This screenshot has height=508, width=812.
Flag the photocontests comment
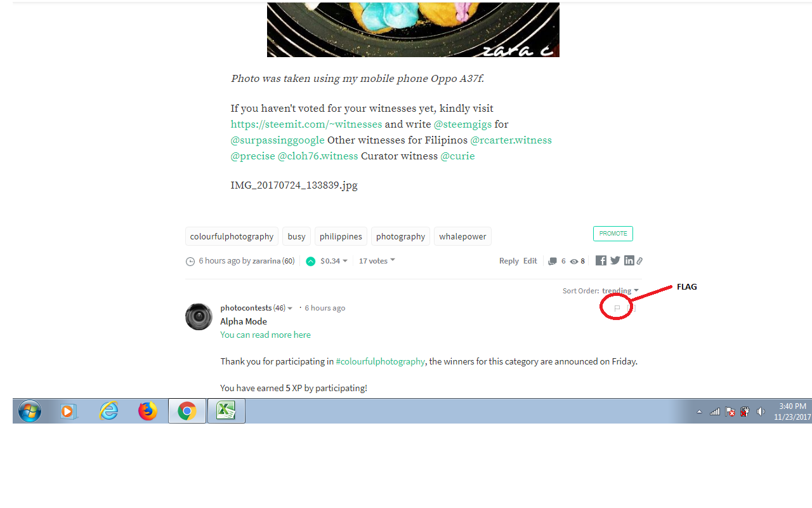(617, 309)
